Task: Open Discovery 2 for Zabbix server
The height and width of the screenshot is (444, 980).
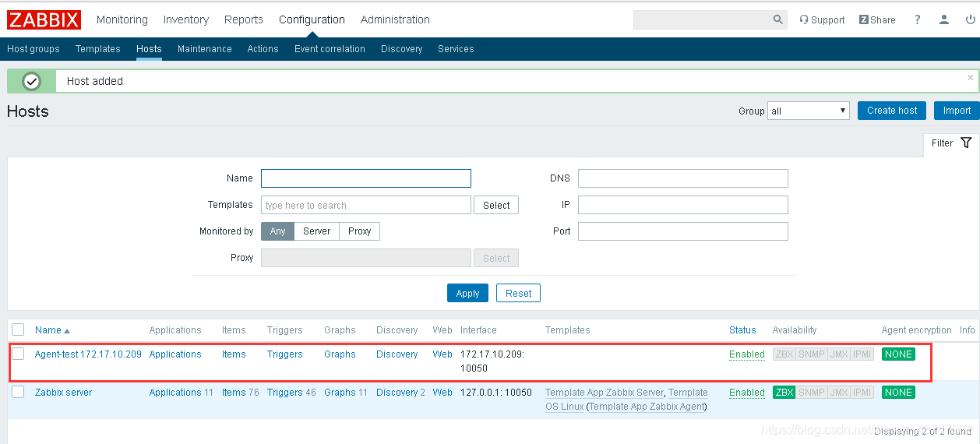Action: [397, 393]
